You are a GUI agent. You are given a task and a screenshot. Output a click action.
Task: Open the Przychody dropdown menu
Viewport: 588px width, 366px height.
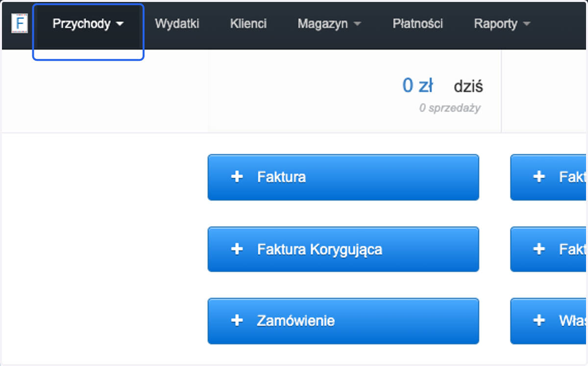click(88, 24)
